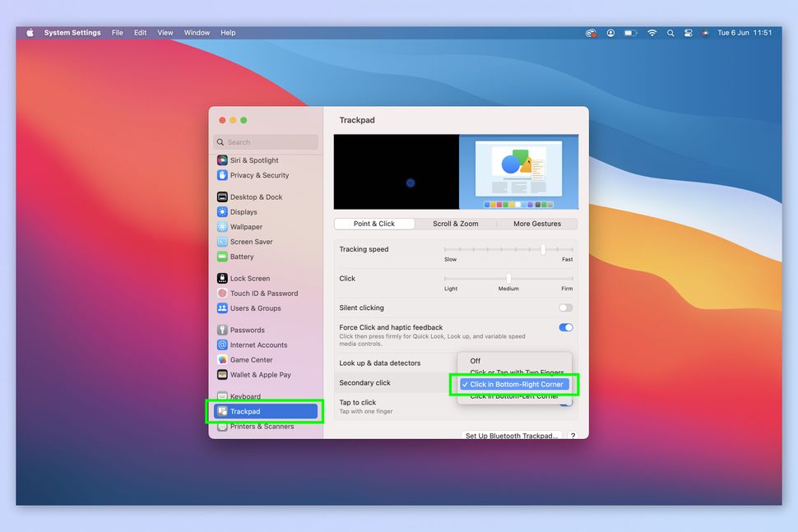
Task: Choose Click in Bottom-Left Corner option
Action: pos(514,396)
